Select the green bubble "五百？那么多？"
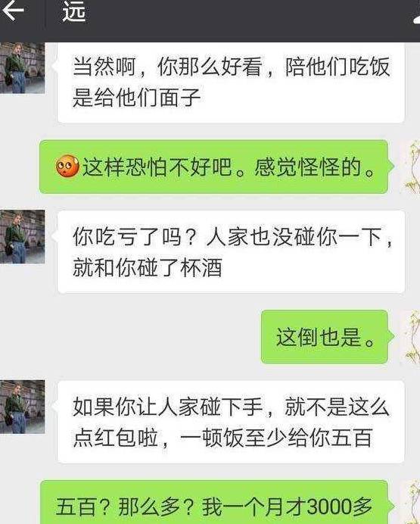The image size is (420, 524). point(213,502)
